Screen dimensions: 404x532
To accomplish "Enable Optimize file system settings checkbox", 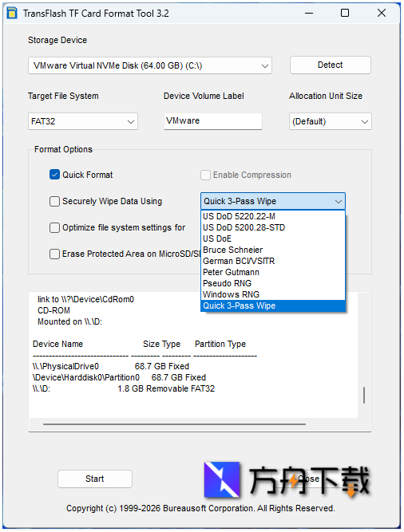I will [54, 227].
